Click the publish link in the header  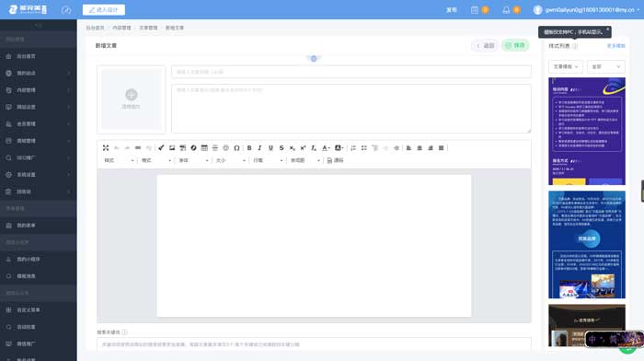tap(452, 10)
